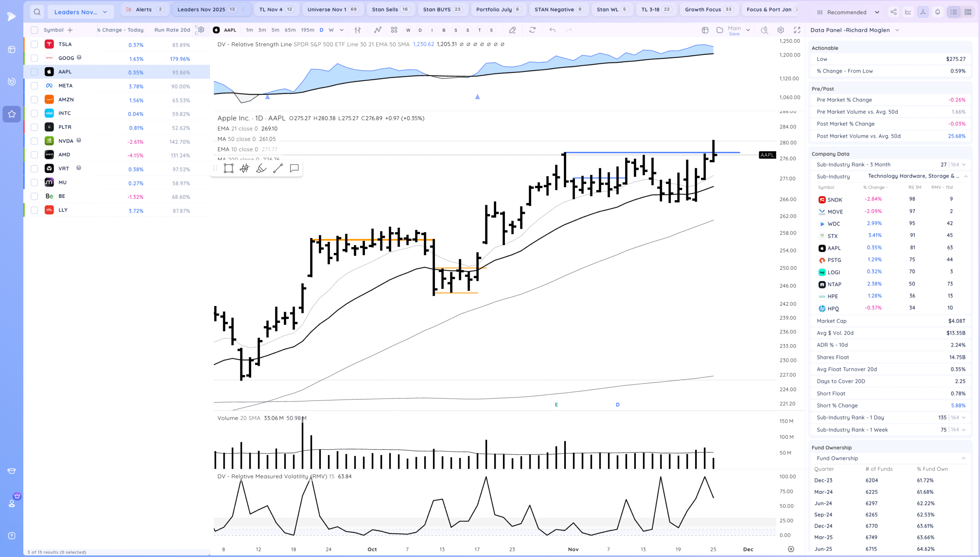
Task: Check the TSLA row checkbox
Action: pos(34,44)
